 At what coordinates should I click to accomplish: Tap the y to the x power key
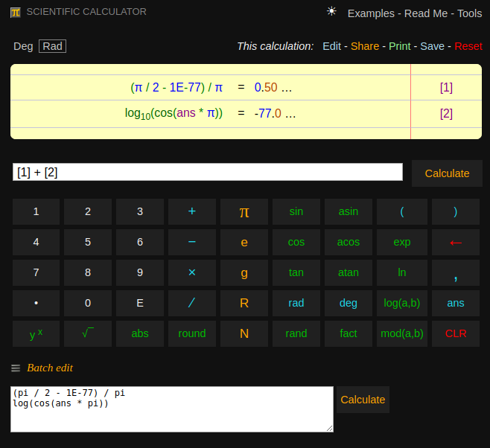(x=36, y=333)
